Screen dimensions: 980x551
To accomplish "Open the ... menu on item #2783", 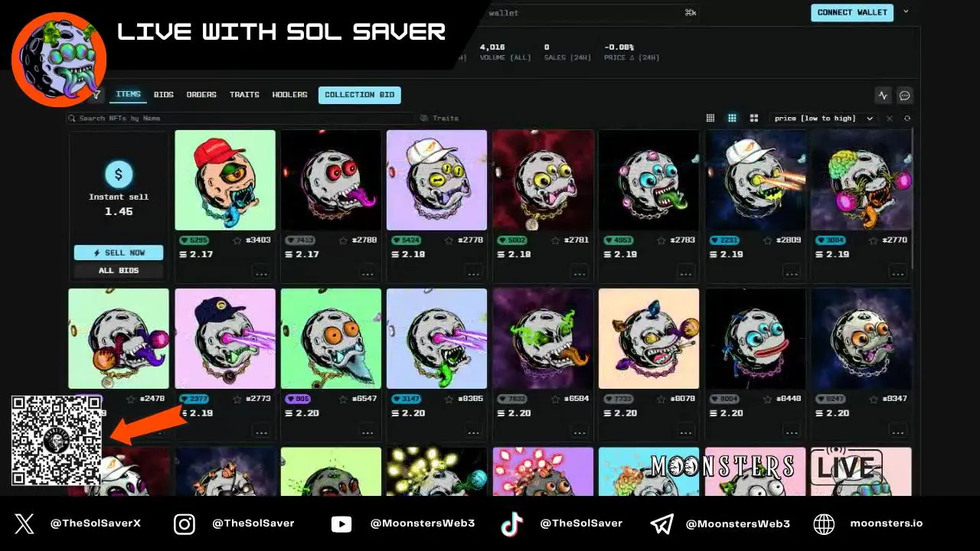I will (685, 272).
